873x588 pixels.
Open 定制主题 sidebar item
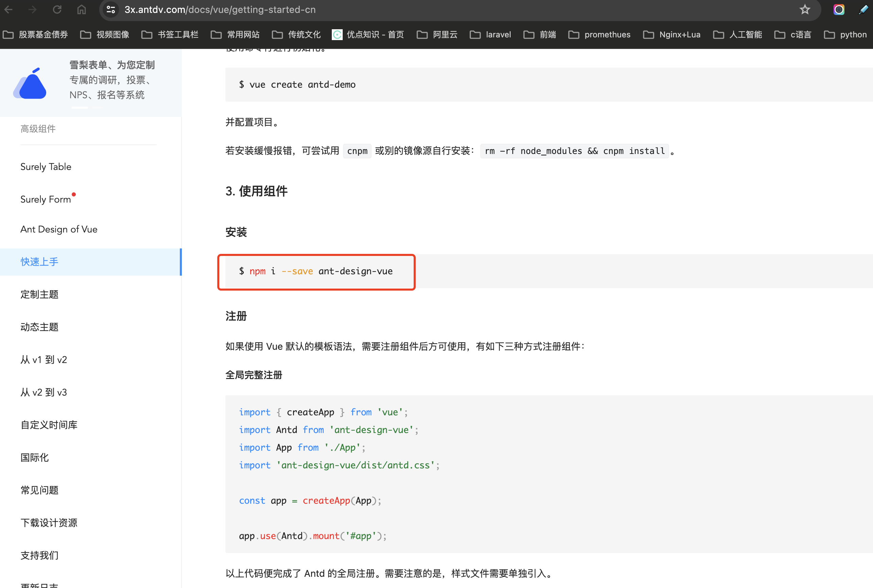coord(39,294)
